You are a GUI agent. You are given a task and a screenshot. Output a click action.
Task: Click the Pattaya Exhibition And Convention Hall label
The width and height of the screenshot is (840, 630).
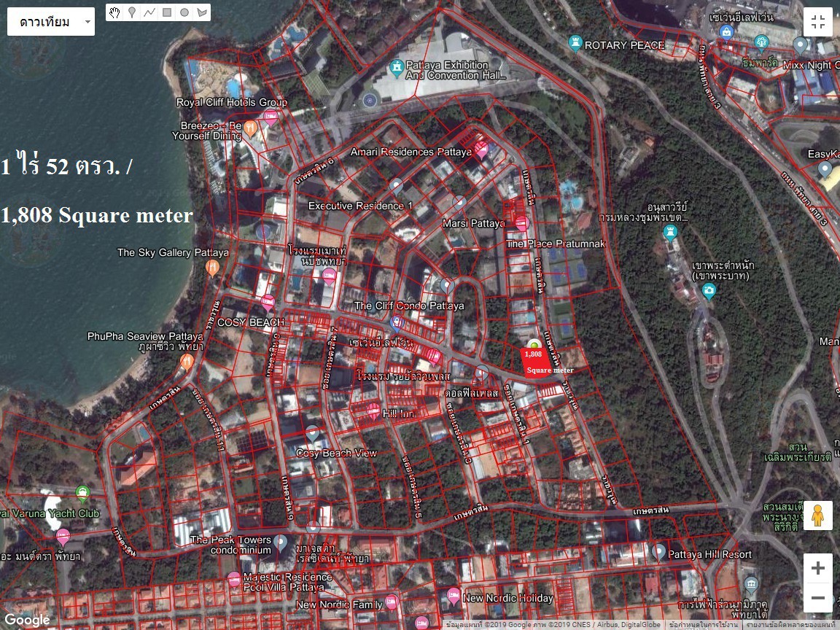click(455, 70)
